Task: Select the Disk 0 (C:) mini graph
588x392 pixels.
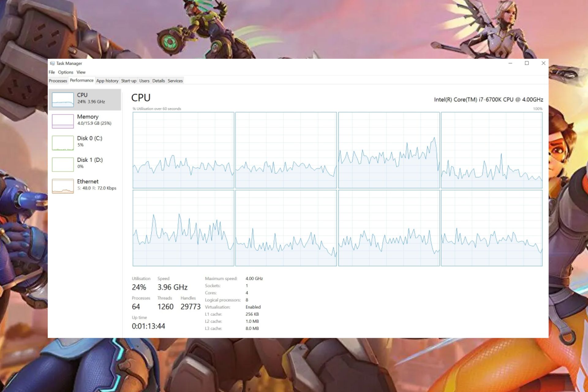Action: tap(63, 143)
